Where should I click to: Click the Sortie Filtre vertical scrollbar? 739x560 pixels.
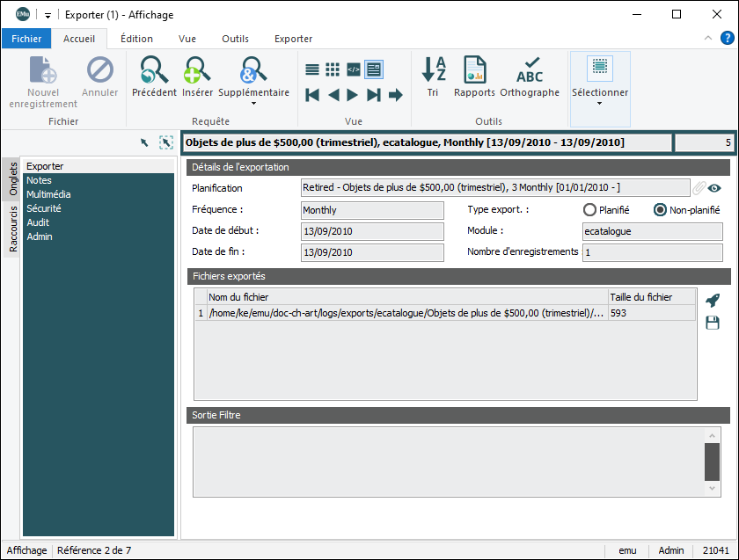point(713,462)
